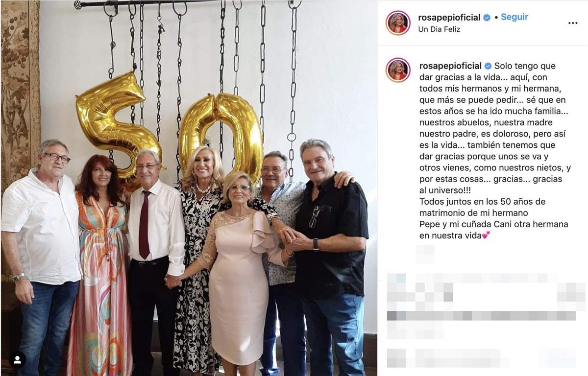
Task: Click the verified badge beside the Seguir button
Action: [x=487, y=18]
